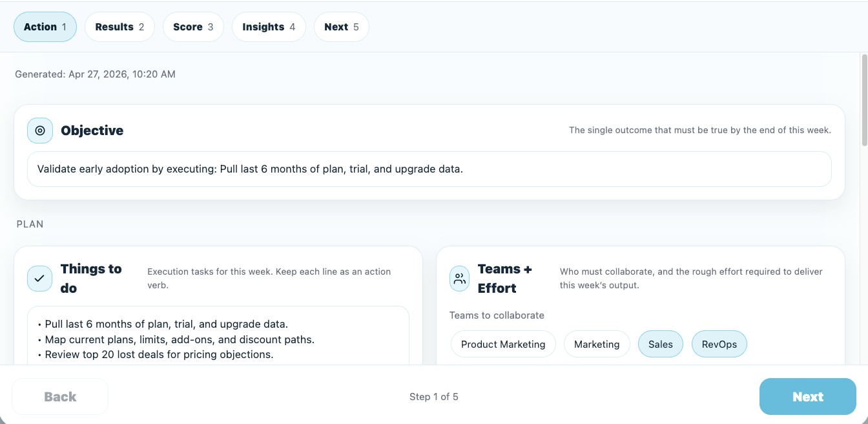Click the Generated timestamp text

coord(95,74)
